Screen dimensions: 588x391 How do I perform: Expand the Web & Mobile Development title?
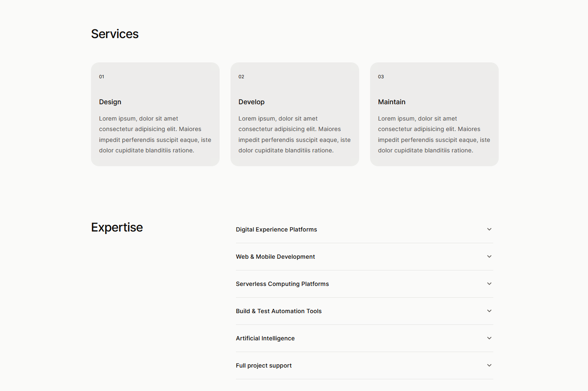point(275,257)
